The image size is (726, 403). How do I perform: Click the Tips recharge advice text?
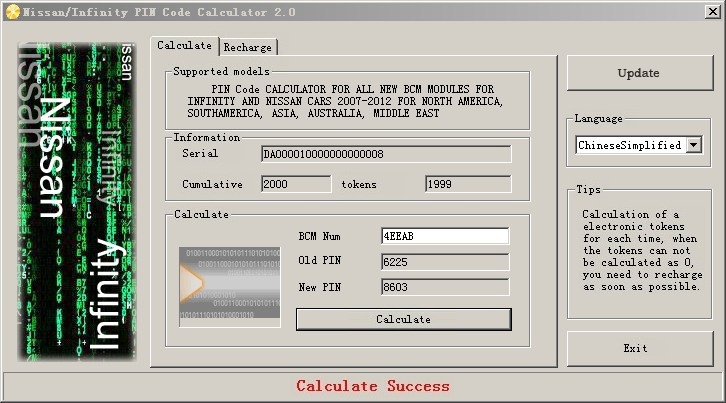[x=642, y=250]
